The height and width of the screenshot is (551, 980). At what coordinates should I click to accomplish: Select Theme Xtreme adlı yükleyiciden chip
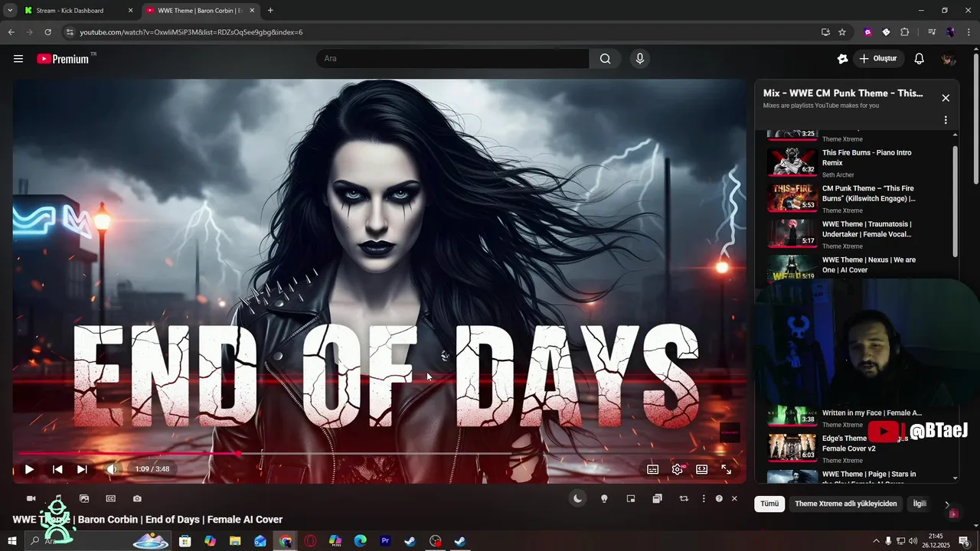tap(845, 504)
